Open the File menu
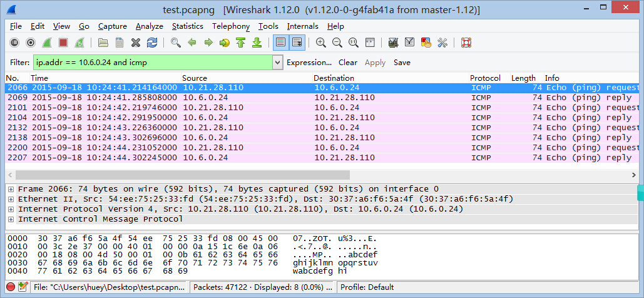The width and height of the screenshot is (644, 298). 16,26
